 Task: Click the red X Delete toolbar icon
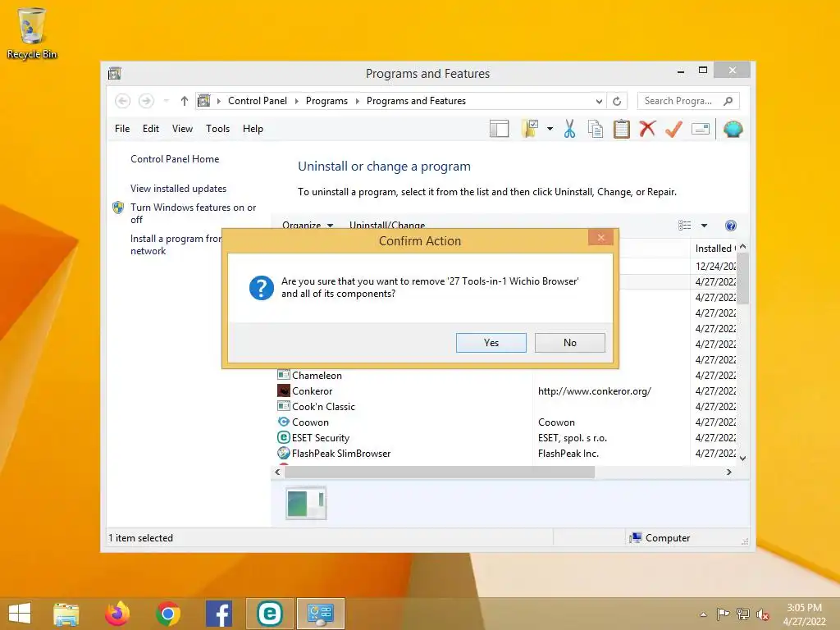coord(648,129)
